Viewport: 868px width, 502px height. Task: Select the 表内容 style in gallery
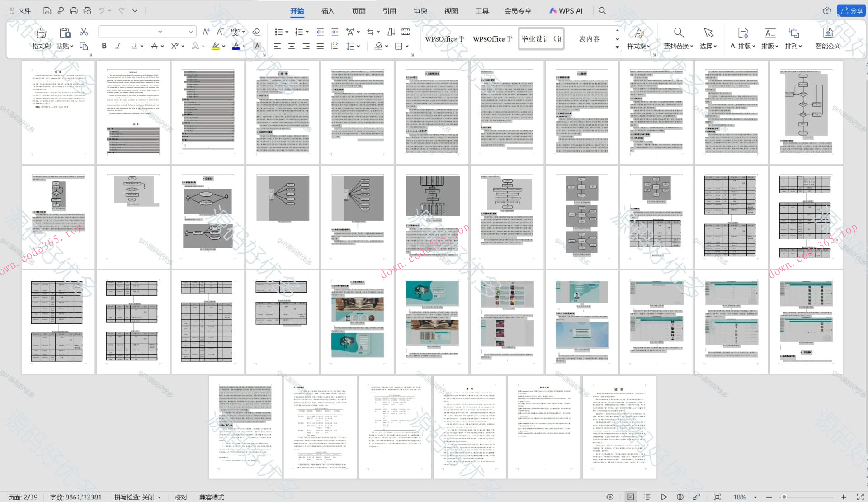pos(589,39)
